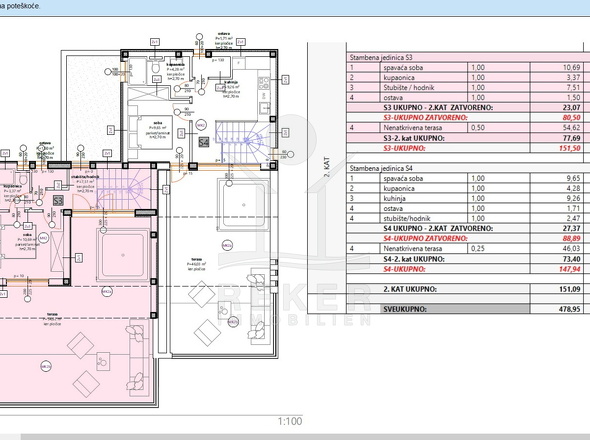Select the blue staircase symbol in unit S4
Screen dimensions: 590x440
point(242,143)
